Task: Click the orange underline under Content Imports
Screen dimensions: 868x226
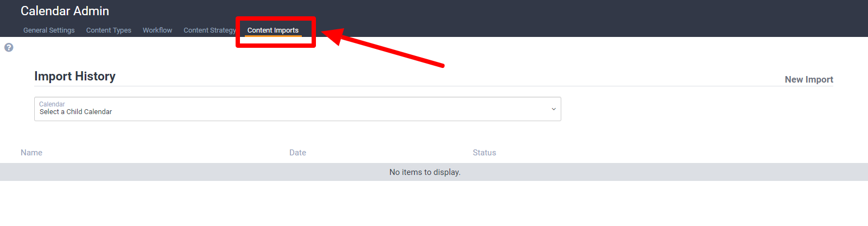Action: pos(273,36)
